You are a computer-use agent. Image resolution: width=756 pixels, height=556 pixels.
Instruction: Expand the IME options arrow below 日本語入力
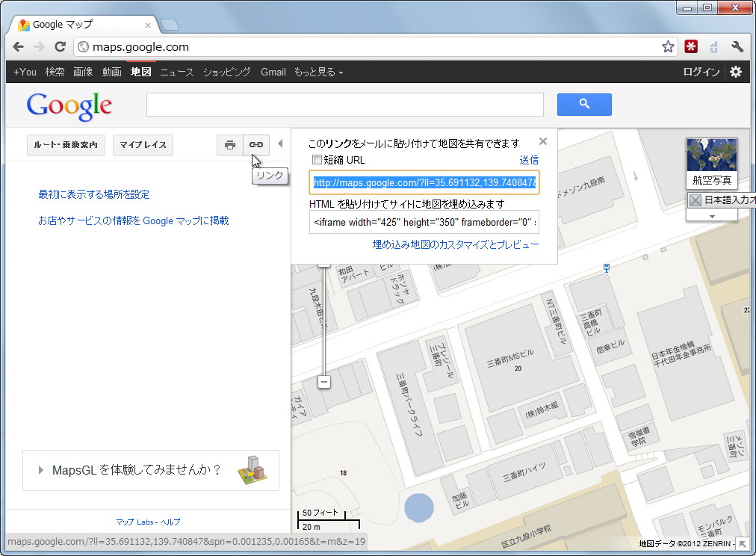coord(710,215)
